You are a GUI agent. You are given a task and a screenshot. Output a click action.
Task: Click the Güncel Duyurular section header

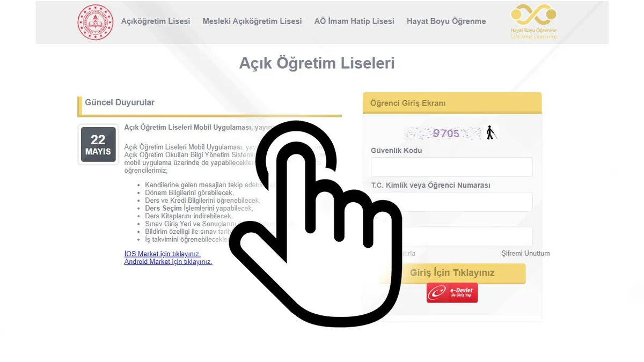(x=120, y=102)
